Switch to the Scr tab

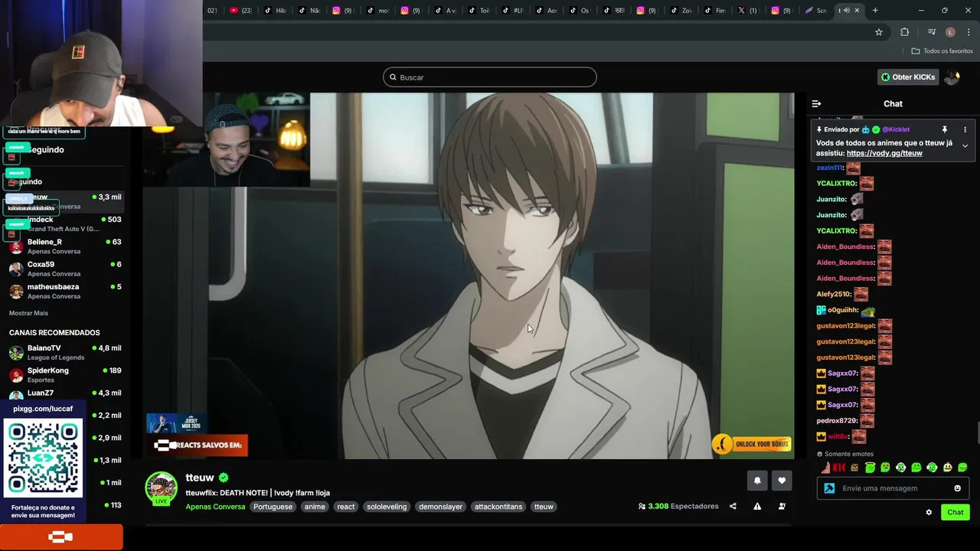[x=816, y=11]
